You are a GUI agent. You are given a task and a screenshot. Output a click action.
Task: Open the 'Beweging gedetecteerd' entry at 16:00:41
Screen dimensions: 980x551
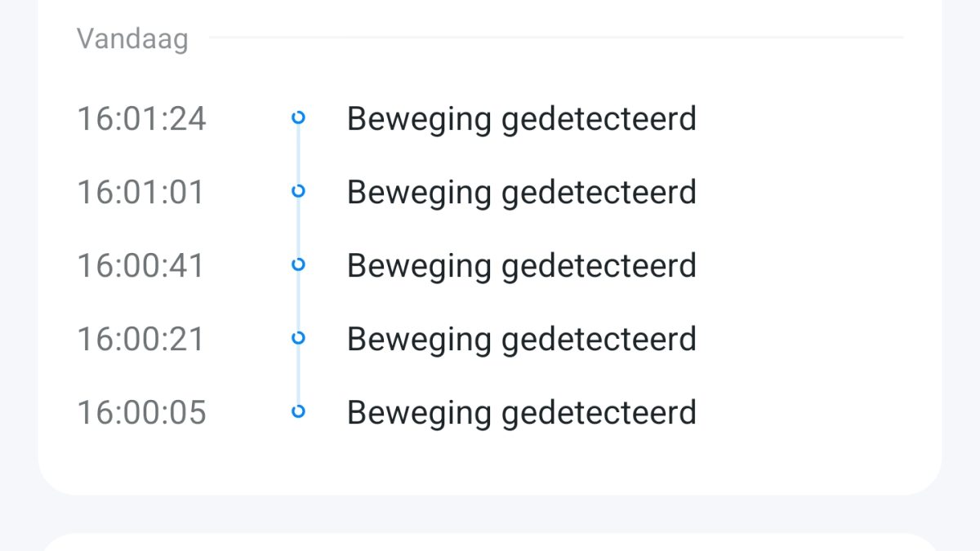pyautogui.click(x=521, y=266)
